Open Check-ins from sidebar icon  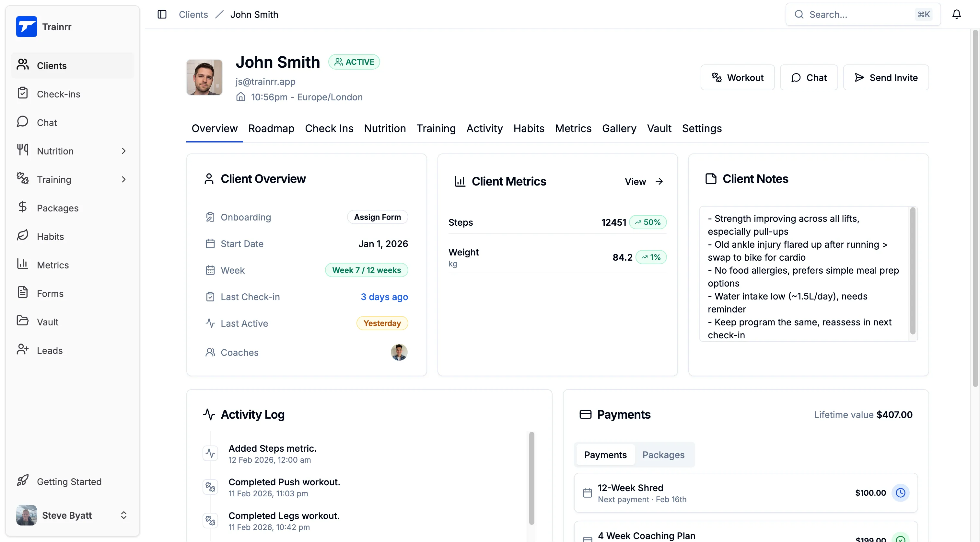point(22,94)
